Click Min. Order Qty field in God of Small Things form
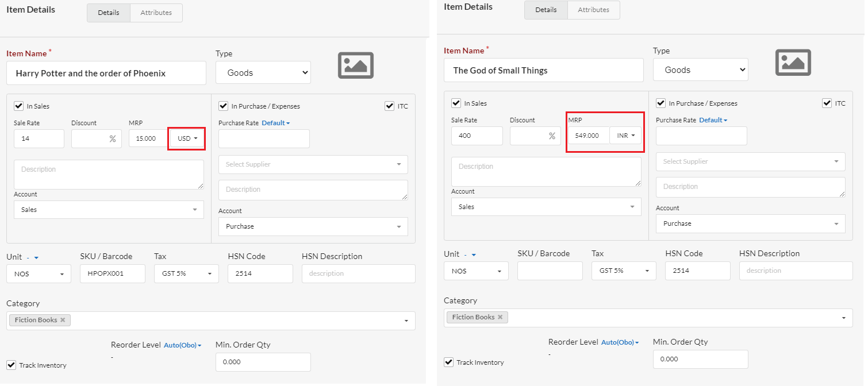This screenshot has width=868, height=386. click(701, 359)
